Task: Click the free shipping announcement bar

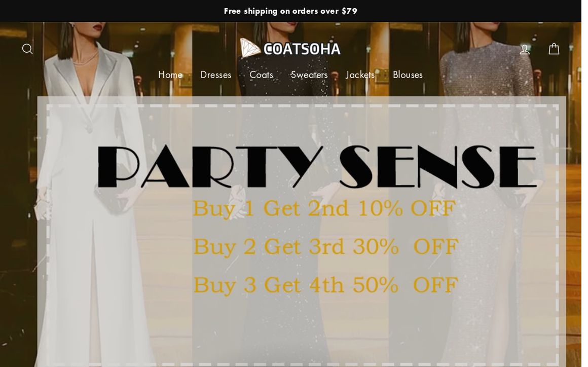Action: (290, 11)
